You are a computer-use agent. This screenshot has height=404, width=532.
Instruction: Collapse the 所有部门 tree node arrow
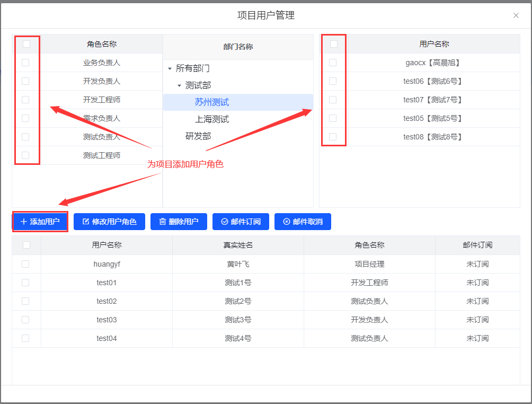click(170, 68)
